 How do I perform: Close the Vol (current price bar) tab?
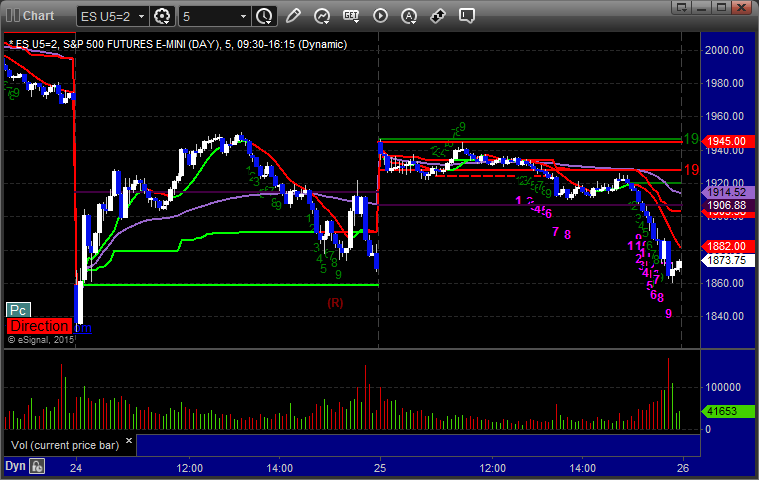(129, 440)
